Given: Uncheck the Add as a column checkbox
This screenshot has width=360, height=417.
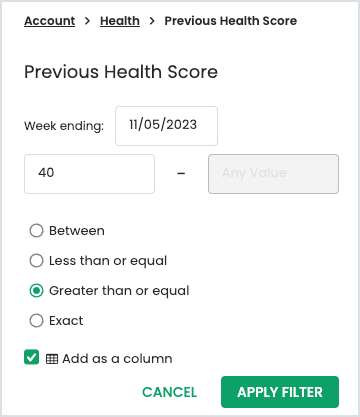Looking at the screenshot, I should [x=31, y=357].
